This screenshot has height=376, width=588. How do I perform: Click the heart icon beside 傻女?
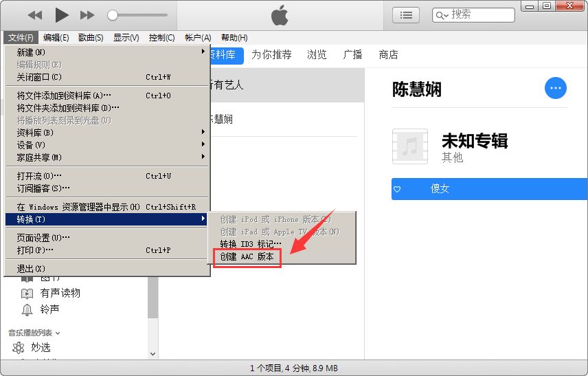(x=397, y=188)
